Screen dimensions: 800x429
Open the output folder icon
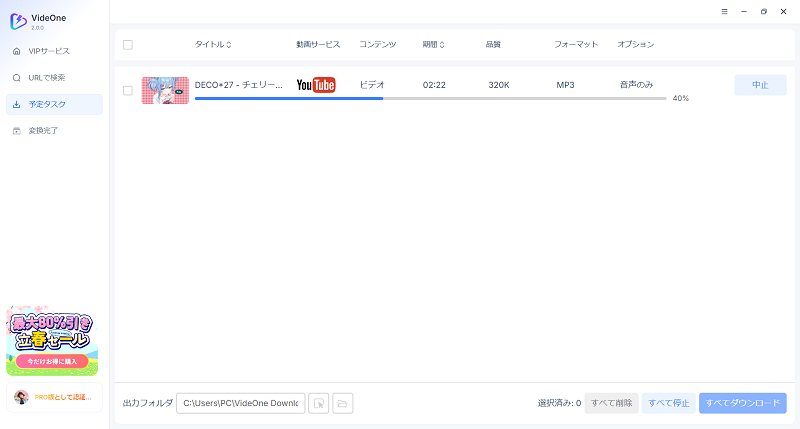coord(343,403)
